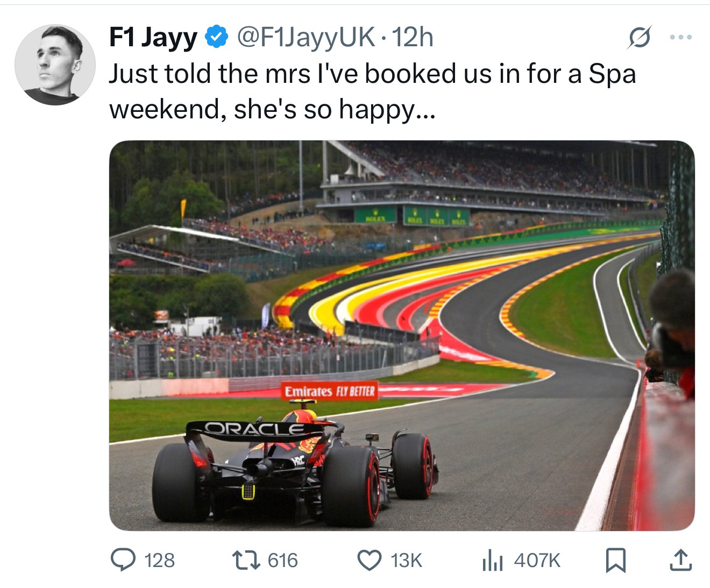The width and height of the screenshot is (710, 588).
Task: Click the 12h timestamp
Action: pos(412,37)
